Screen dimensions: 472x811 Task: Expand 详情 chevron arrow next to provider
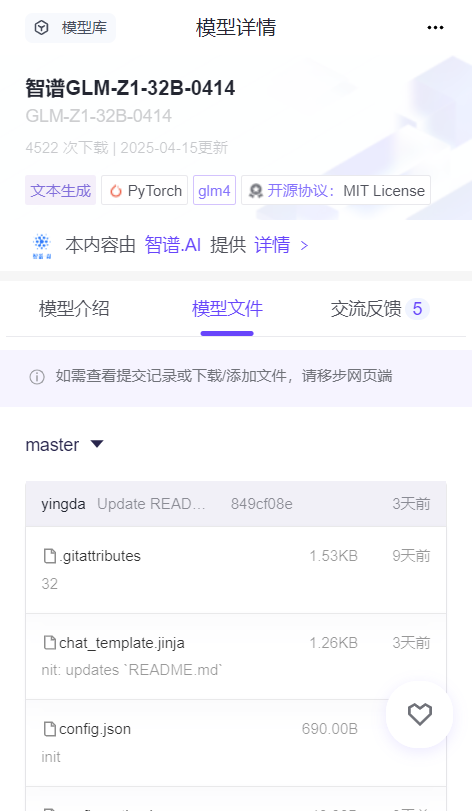(x=304, y=246)
